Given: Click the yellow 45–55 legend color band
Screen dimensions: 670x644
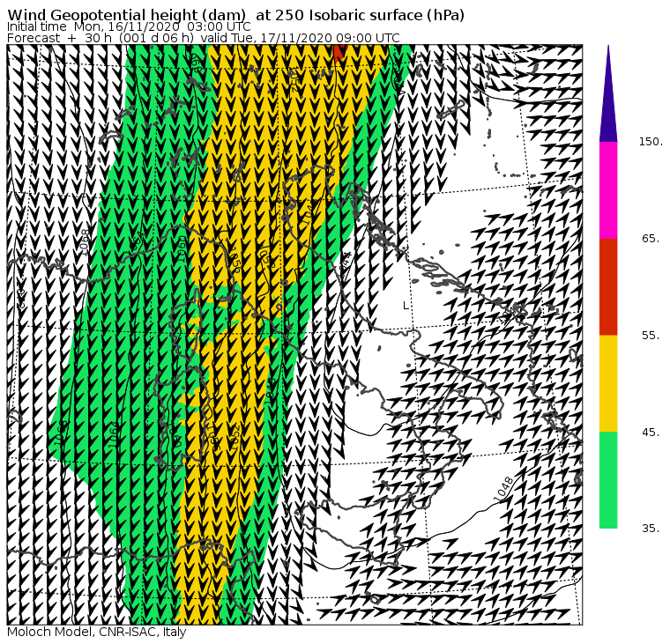Looking at the screenshot, I should click(608, 383).
